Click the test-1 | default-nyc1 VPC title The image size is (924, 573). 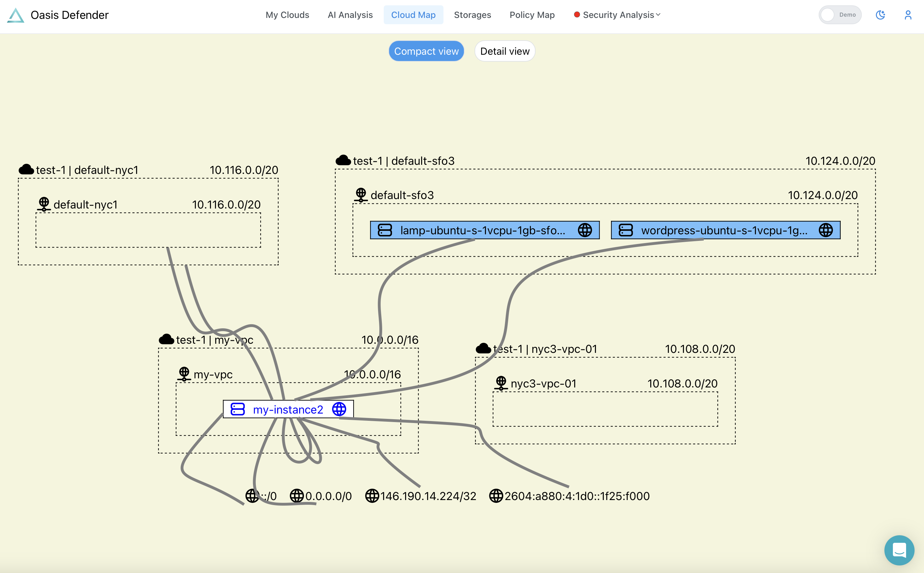click(x=87, y=170)
